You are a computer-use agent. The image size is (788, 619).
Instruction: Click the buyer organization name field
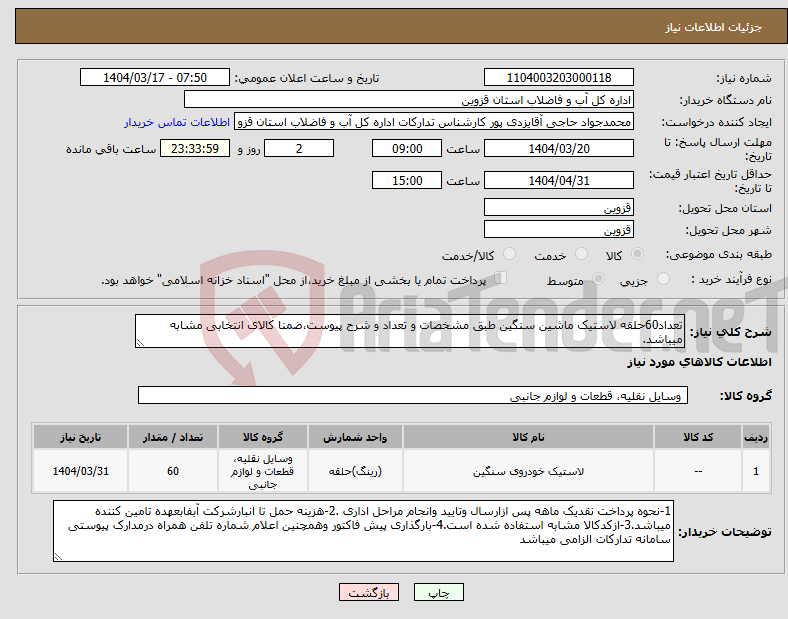[x=409, y=99]
